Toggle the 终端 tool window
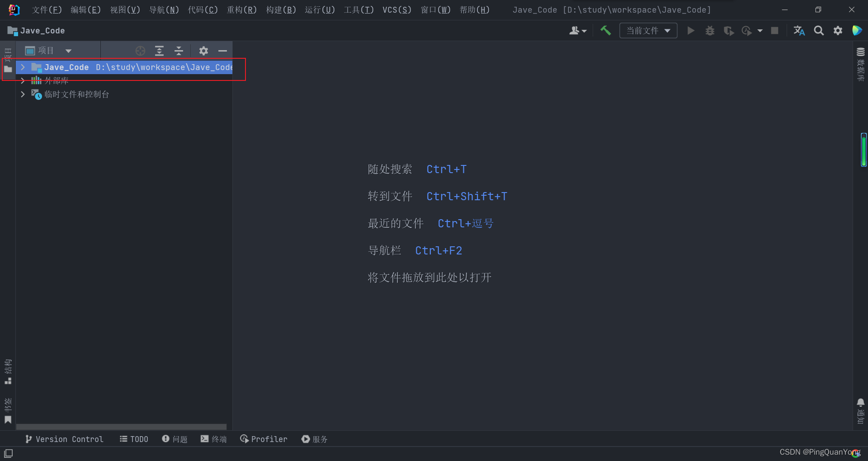This screenshot has height=461, width=868. click(x=213, y=439)
